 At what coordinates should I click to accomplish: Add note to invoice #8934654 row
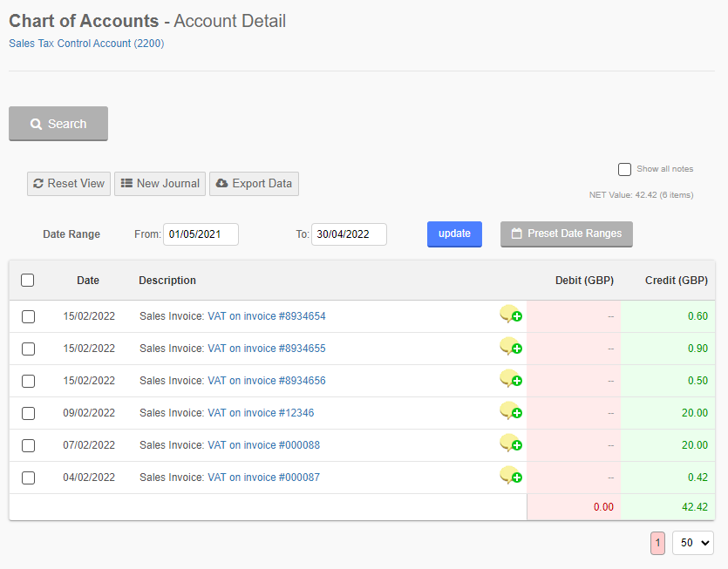[511, 315]
